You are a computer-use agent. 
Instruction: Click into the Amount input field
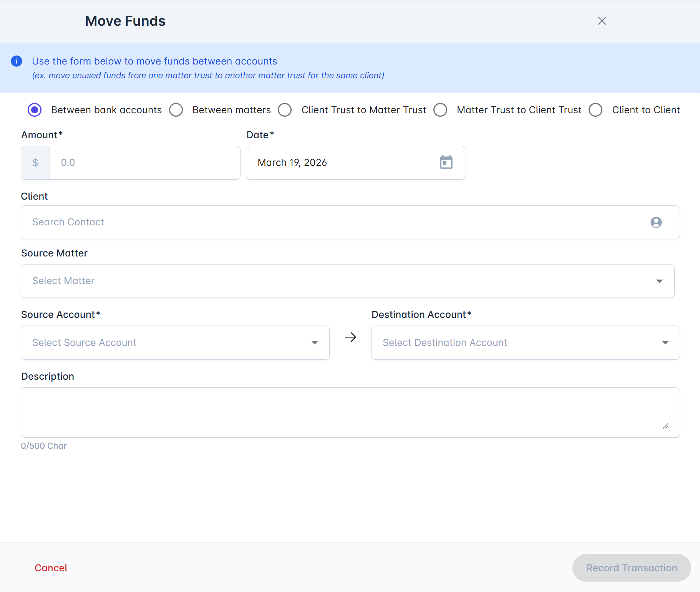tap(145, 163)
